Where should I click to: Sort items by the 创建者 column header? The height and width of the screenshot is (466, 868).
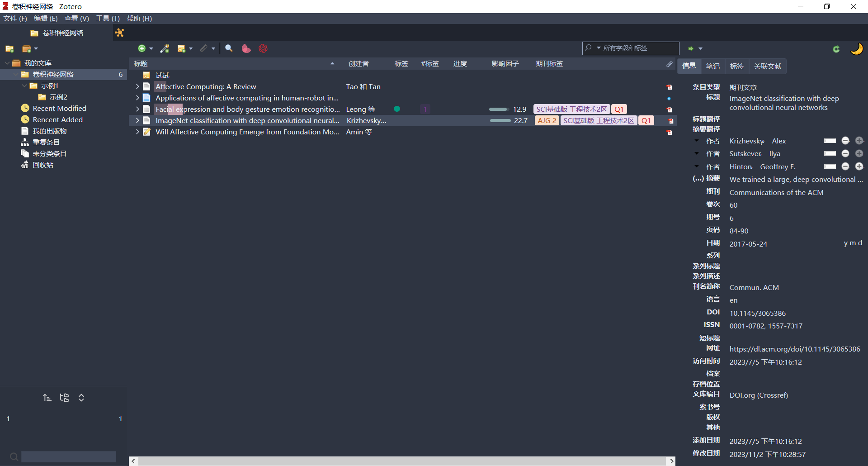point(359,64)
